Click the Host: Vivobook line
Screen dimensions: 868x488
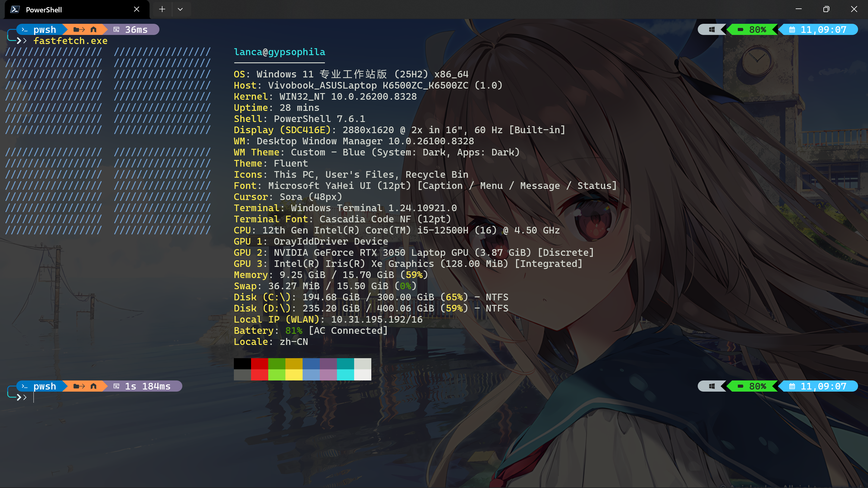click(368, 85)
